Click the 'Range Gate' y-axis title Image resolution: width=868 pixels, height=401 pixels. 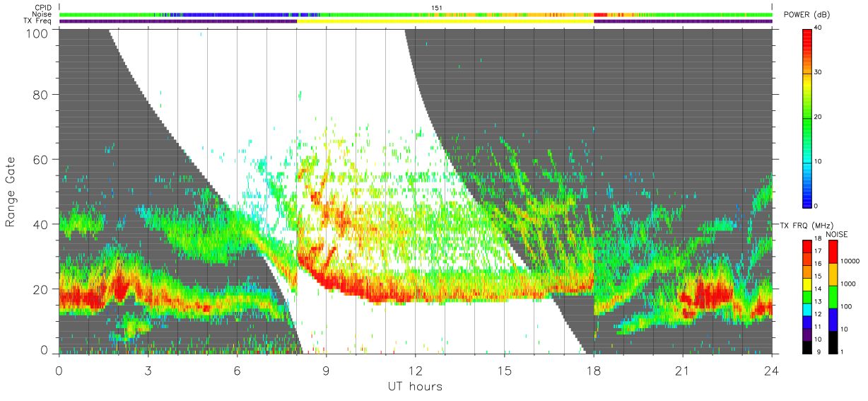11,192
